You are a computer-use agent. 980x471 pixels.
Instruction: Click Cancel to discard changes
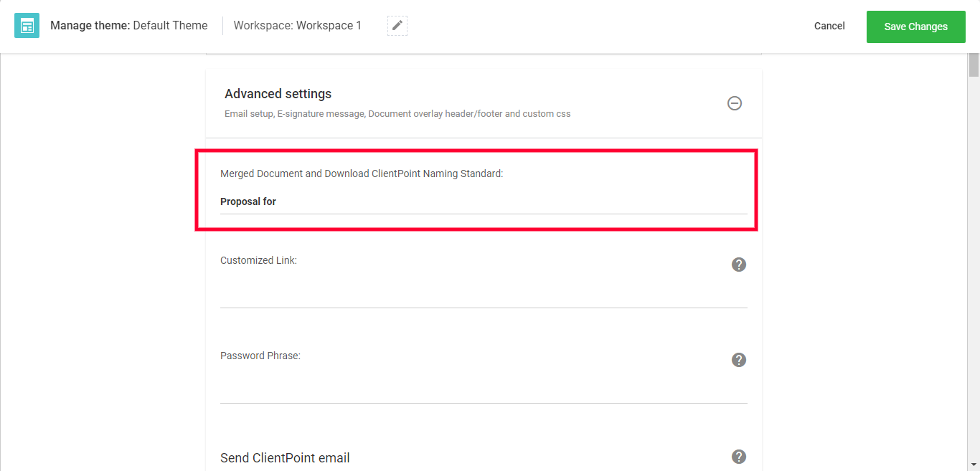pos(829,26)
